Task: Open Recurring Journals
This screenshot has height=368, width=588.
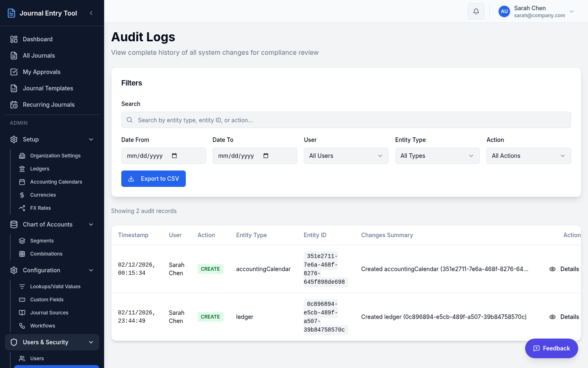Action: (52, 105)
